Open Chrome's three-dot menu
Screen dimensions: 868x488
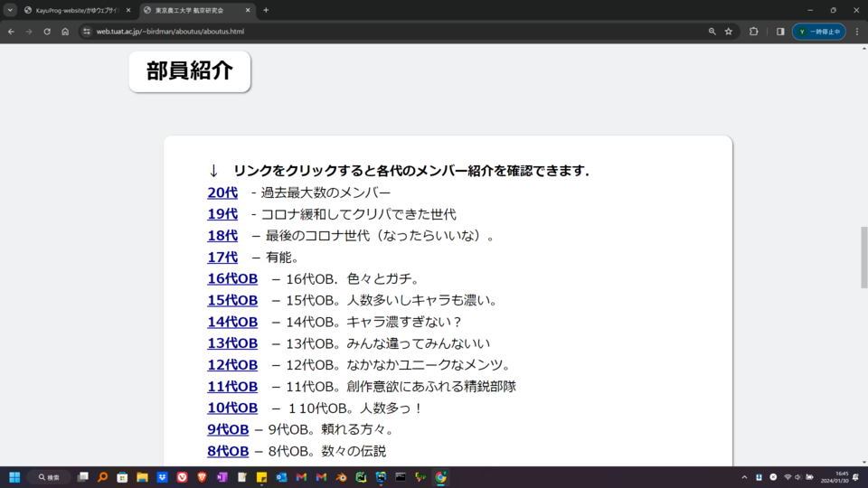point(856,31)
